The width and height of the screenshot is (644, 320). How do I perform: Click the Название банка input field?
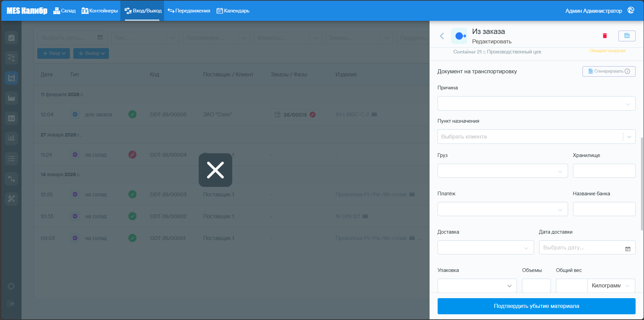pyautogui.click(x=604, y=209)
